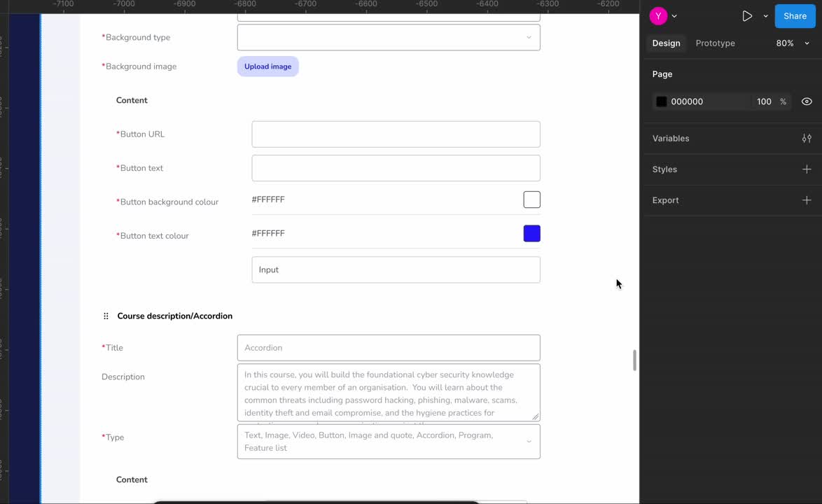Click the Variables section label
This screenshot has width=822, height=504.
click(671, 139)
